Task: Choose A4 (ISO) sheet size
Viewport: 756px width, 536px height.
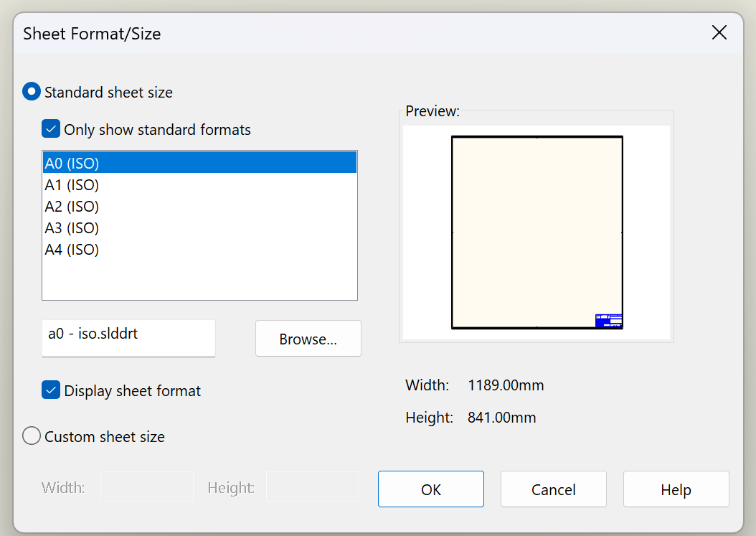Action: coord(72,250)
